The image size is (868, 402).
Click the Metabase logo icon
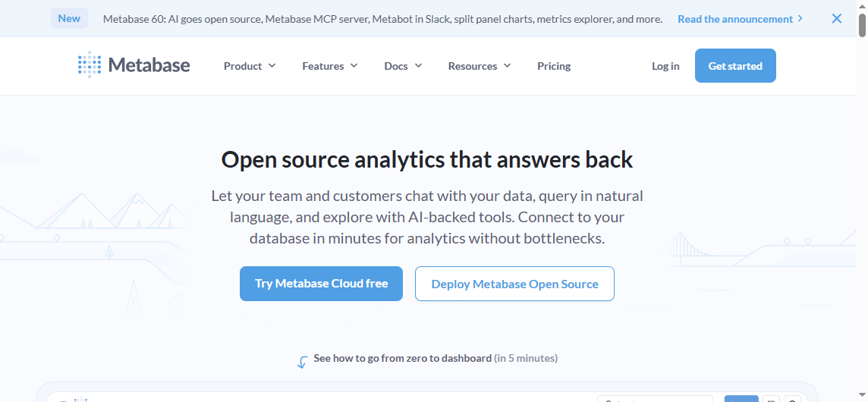click(90, 65)
